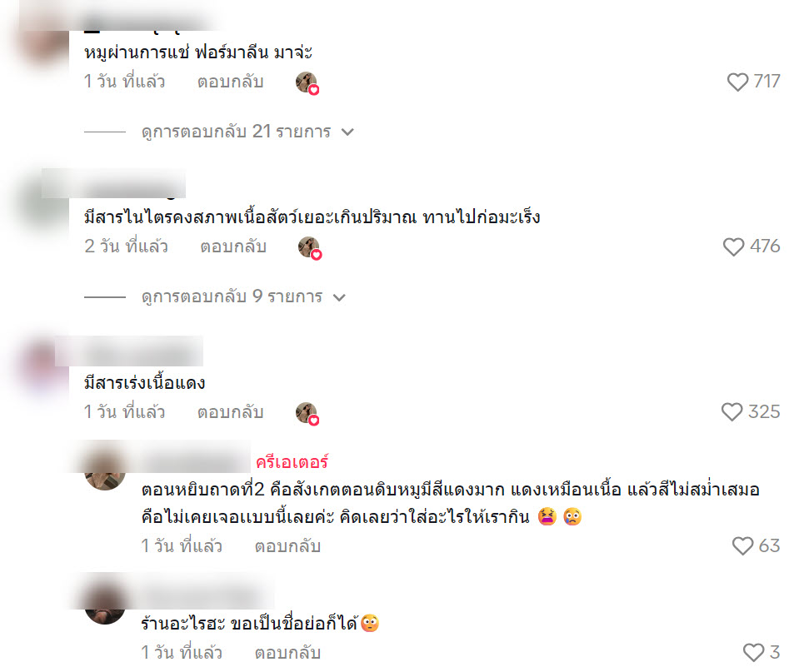Click chevron next to ดูการตอบกลับ 21 รายการ
This screenshot has height=672, width=799.
coord(347,132)
